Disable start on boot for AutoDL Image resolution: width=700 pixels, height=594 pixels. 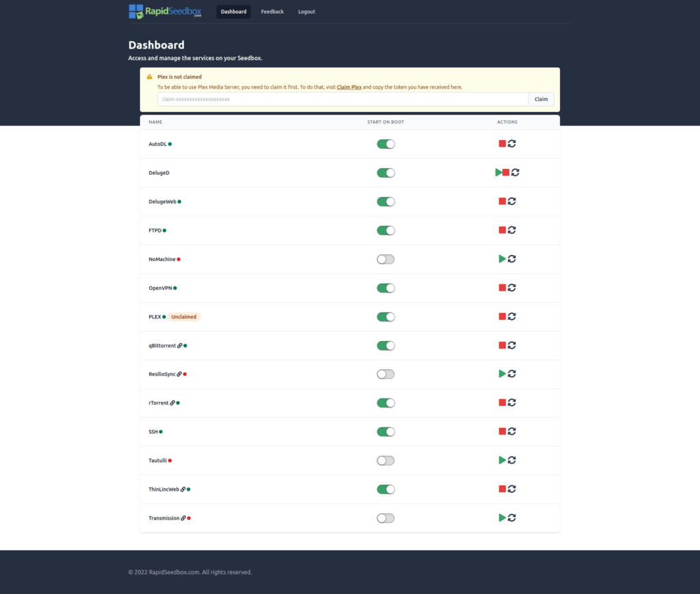point(386,144)
